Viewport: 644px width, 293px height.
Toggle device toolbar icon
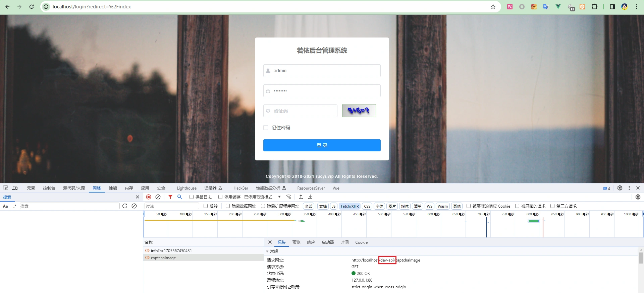click(x=15, y=188)
